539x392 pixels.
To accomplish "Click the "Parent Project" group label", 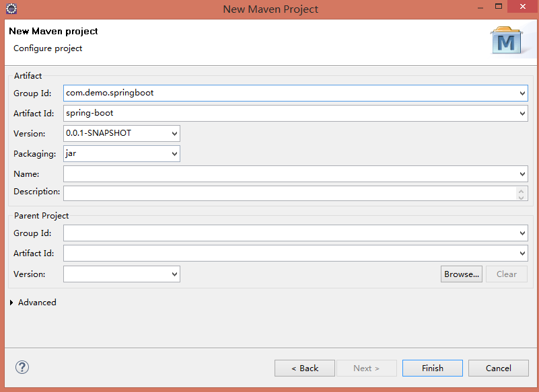I will [41, 216].
